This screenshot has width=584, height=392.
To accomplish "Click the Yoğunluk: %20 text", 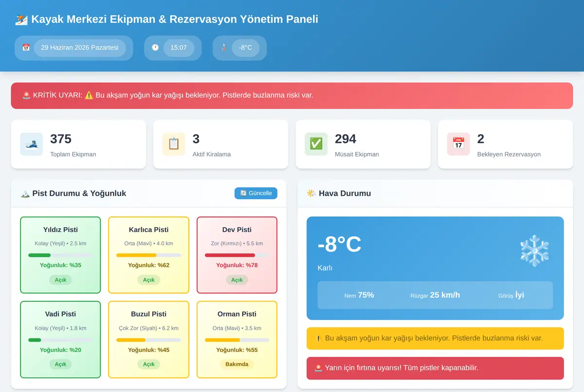I will click(60, 350).
